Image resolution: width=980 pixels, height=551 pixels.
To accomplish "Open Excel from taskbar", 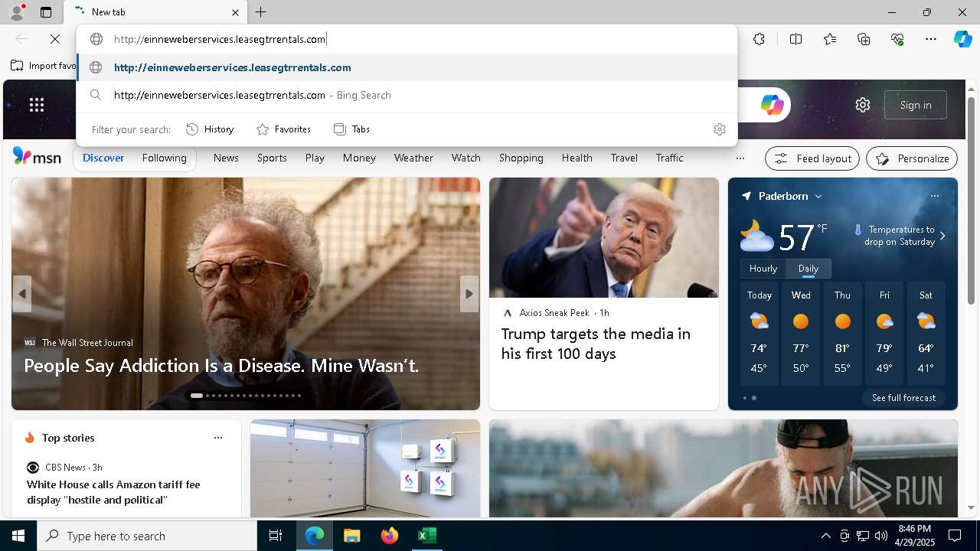I will tap(426, 536).
